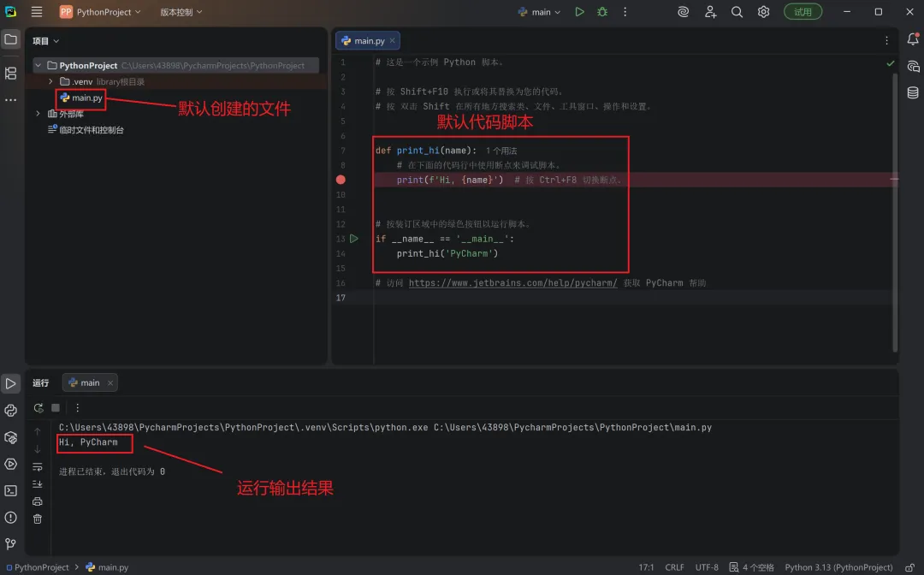Open the Services tool window

[10, 465]
